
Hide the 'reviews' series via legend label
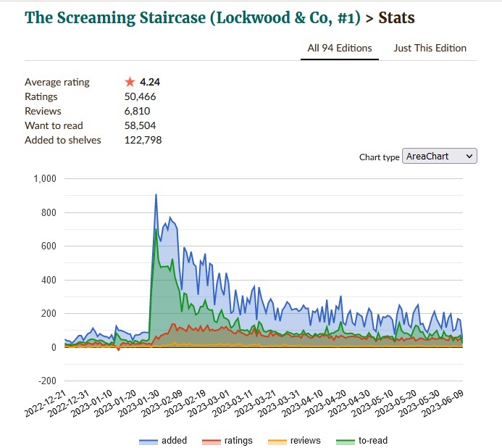(x=305, y=440)
